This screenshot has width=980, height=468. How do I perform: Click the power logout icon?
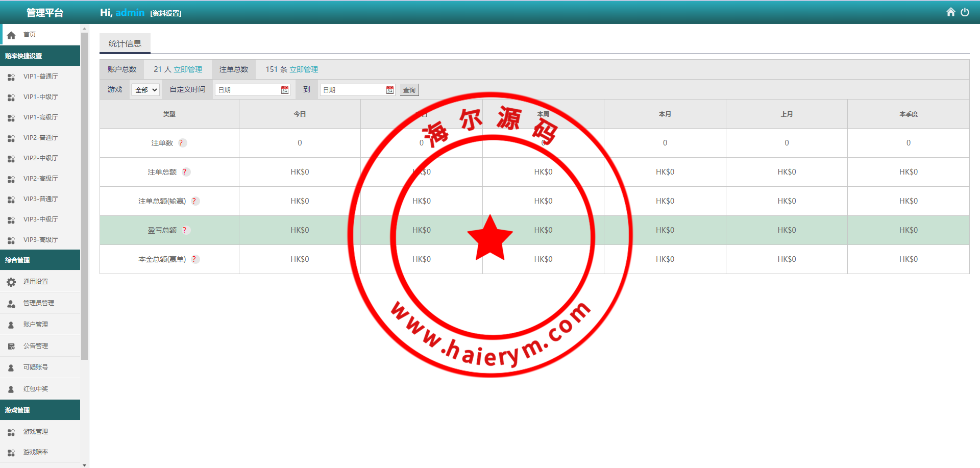coord(965,12)
